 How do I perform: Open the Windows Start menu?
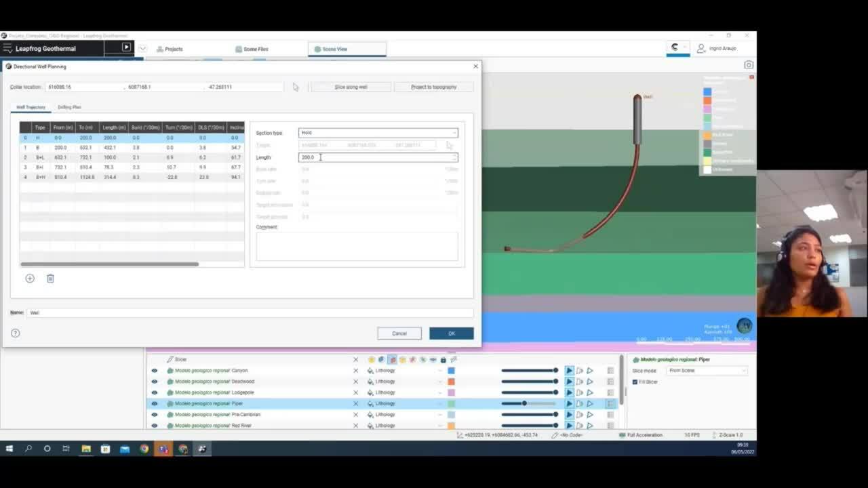(9, 449)
